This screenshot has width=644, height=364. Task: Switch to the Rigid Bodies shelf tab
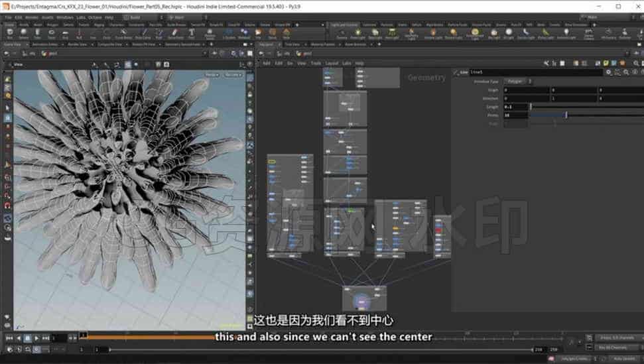435,25
